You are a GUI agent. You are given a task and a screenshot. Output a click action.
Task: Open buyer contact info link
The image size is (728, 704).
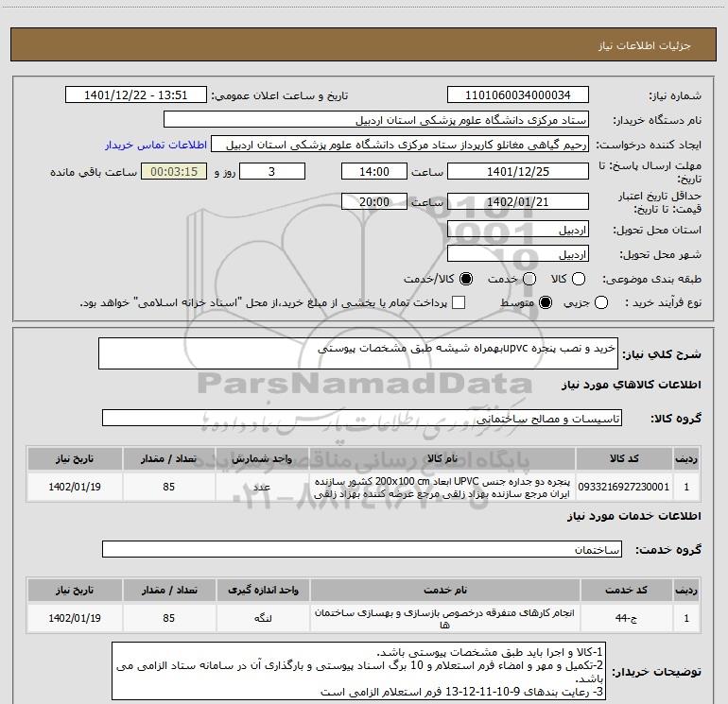click(156, 145)
